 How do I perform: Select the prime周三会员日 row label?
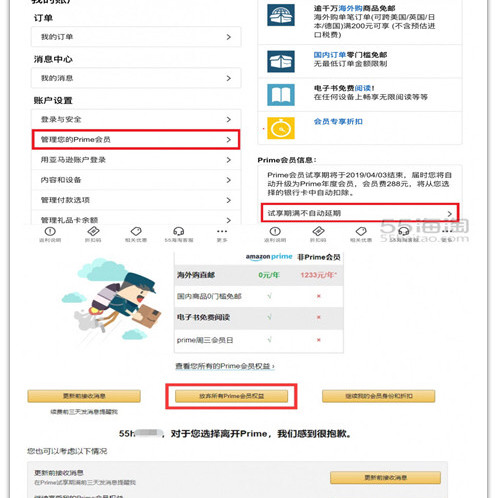click(205, 340)
